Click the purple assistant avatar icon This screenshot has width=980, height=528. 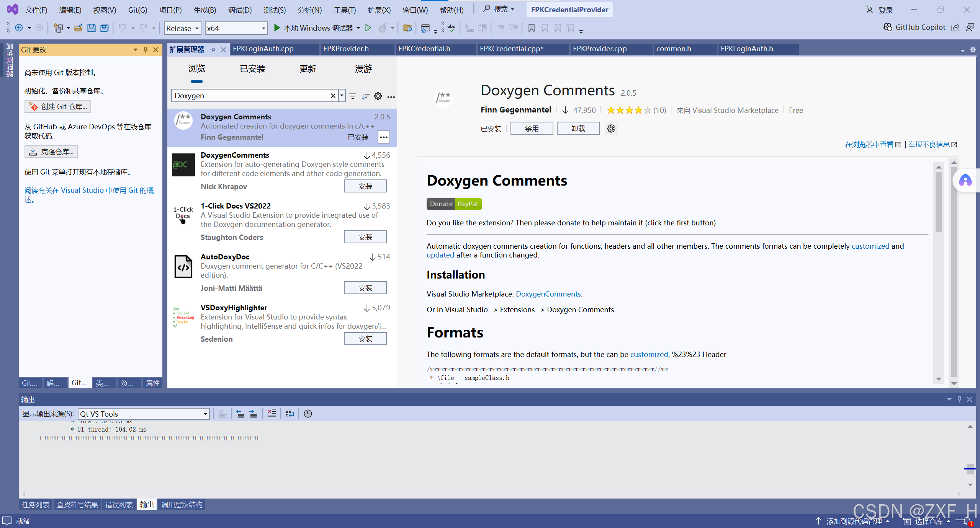tap(965, 181)
